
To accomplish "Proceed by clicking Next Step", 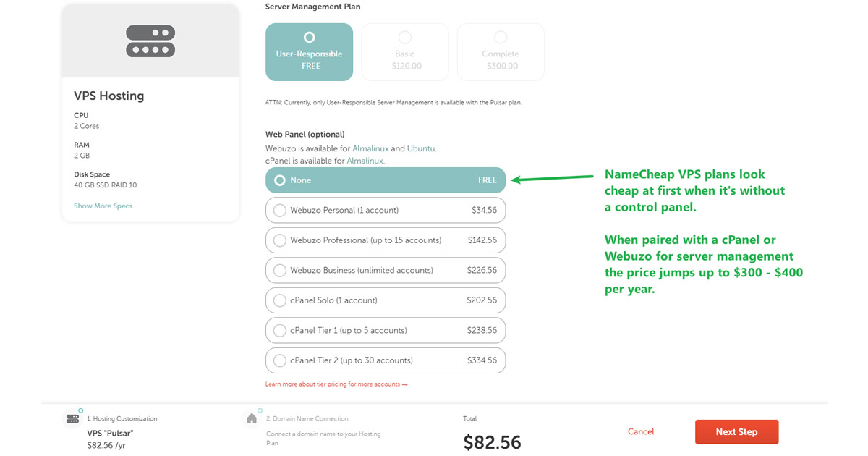I will click(x=736, y=431).
